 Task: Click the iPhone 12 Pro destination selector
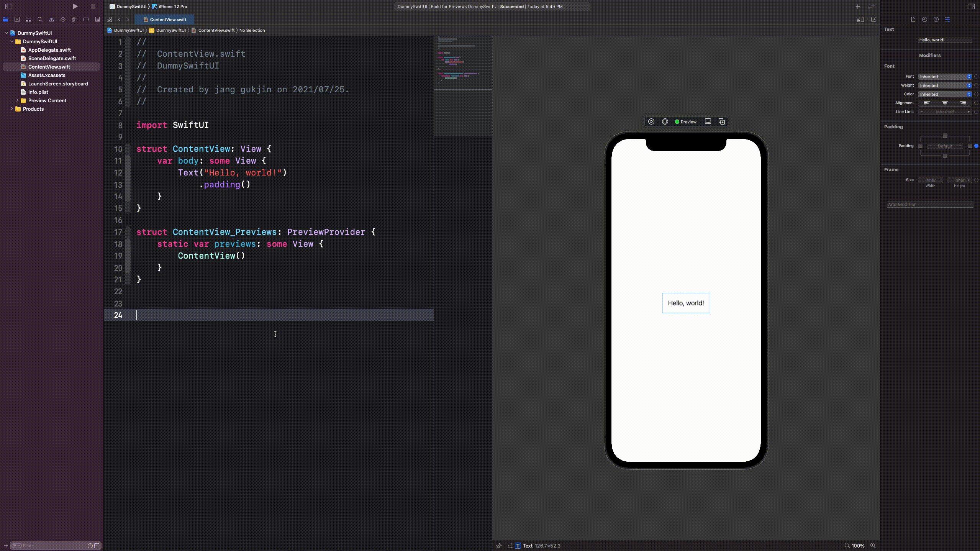tap(173, 7)
